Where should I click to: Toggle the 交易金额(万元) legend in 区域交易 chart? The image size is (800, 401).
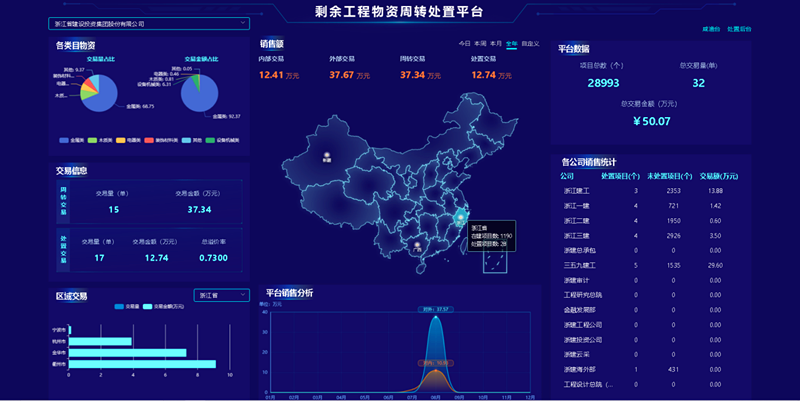point(163,307)
